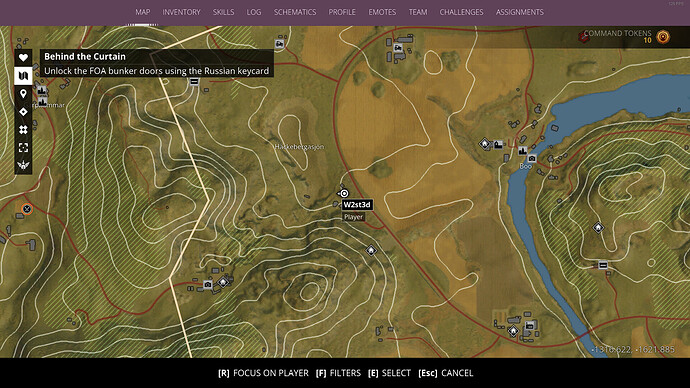Select the location pin icon in sidebar

23,94
